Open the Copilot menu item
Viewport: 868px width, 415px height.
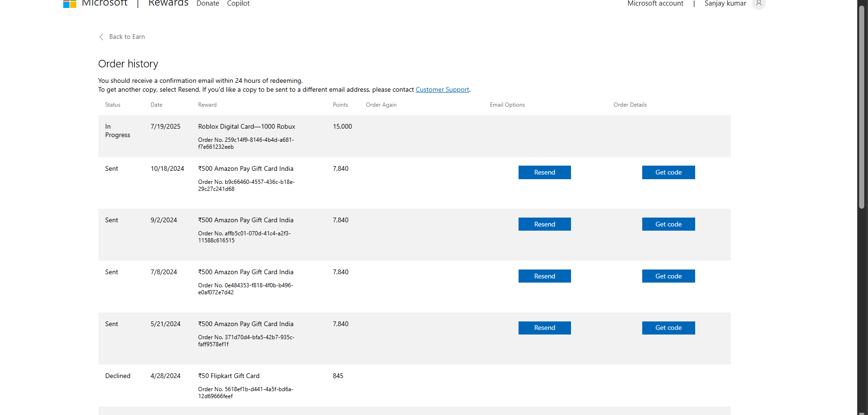238,3
